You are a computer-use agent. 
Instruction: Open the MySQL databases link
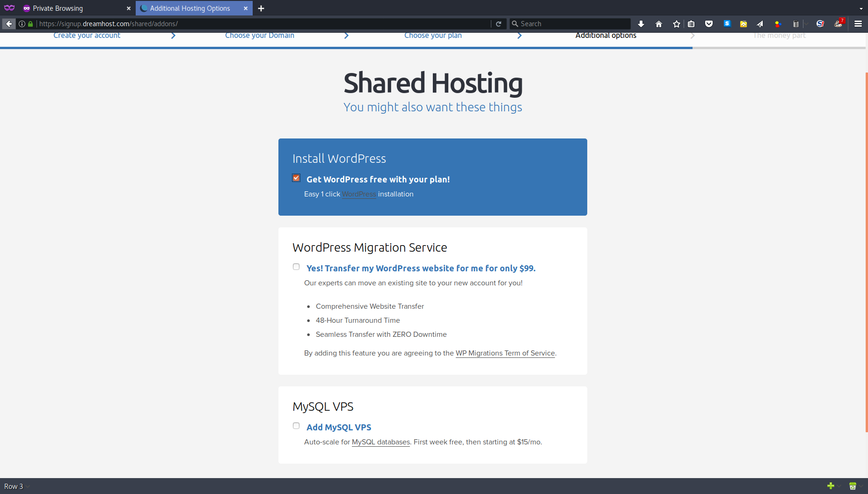click(381, 442)
